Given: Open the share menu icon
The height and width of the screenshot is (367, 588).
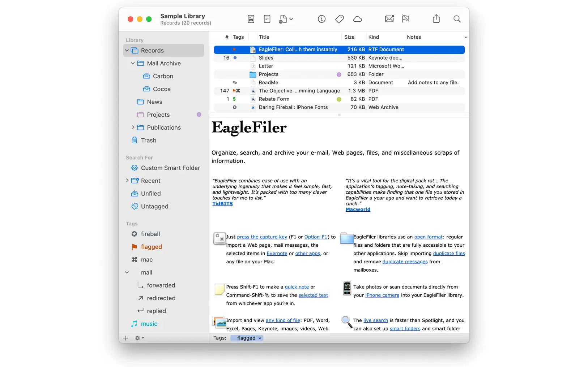Looking at the screenshot, I should (436, 19).
